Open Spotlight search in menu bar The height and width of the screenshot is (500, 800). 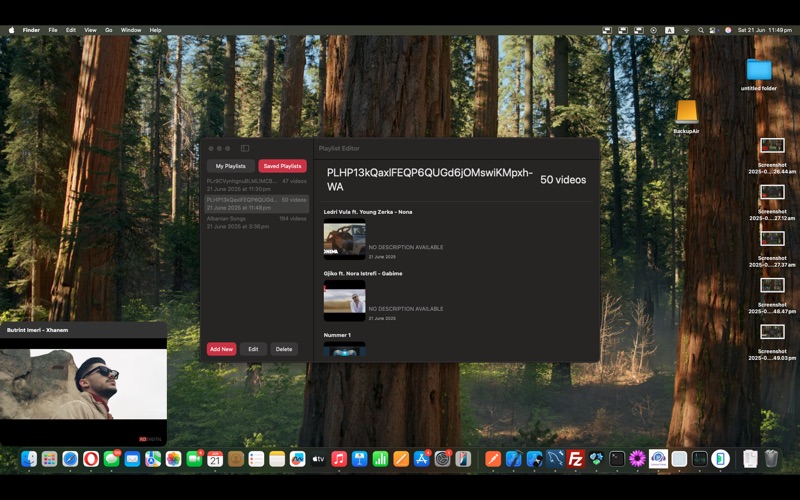point(701,30)
